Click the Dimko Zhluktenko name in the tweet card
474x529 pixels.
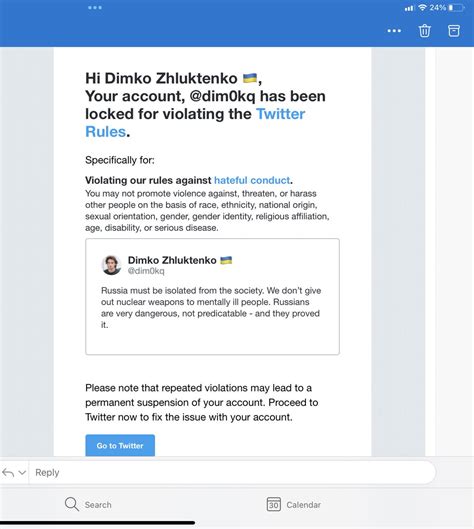[172, 260]
